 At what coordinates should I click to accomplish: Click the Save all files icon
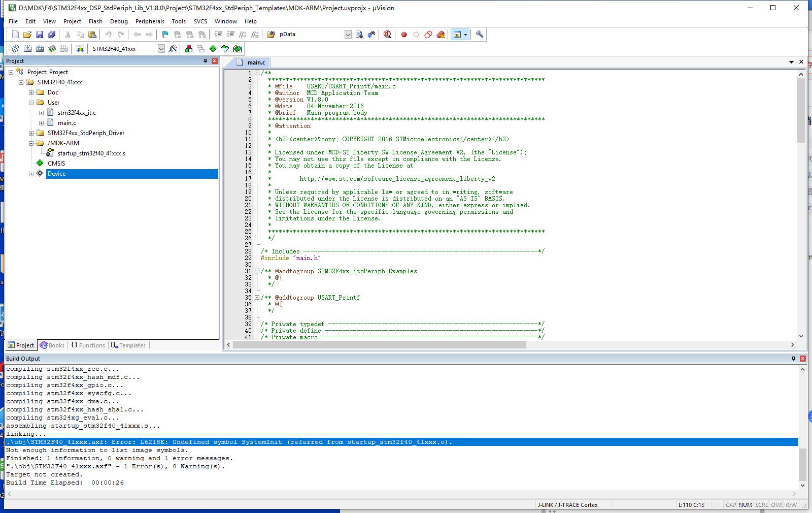point(52,35)
